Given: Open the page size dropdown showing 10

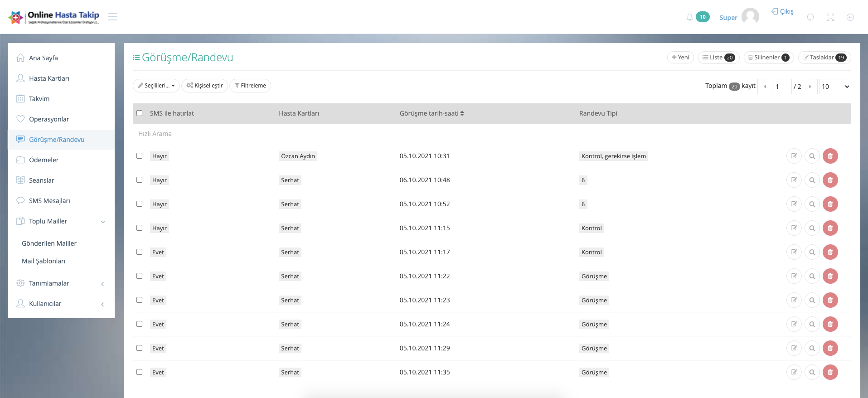Looking at the screenshot, I should click(835, 87).
